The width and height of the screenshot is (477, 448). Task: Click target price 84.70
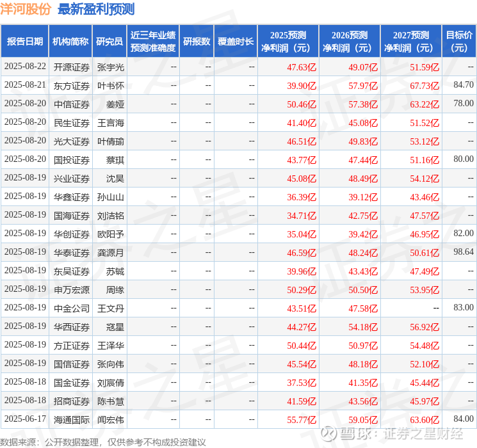(x=464, y=84)
